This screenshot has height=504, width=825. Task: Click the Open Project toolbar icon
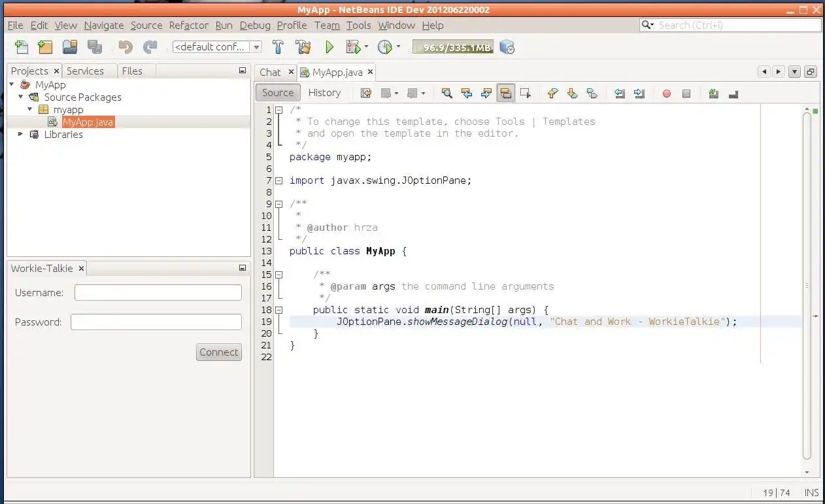[70, 47]
